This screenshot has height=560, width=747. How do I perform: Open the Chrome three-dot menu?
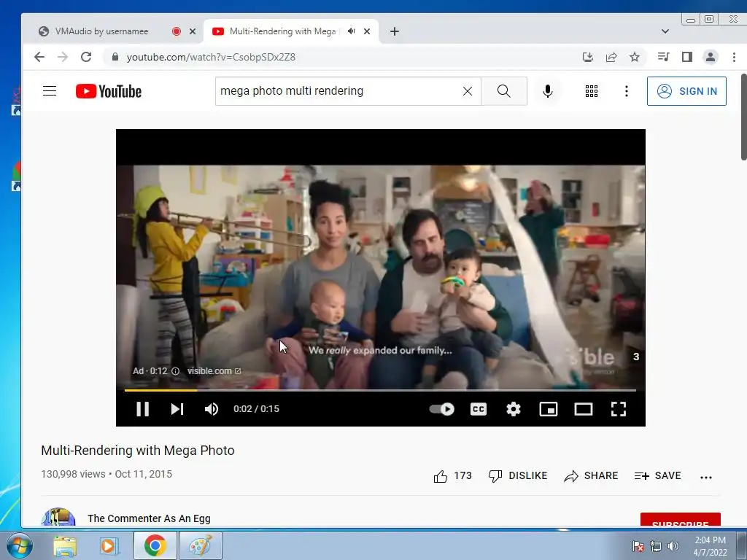734,57
